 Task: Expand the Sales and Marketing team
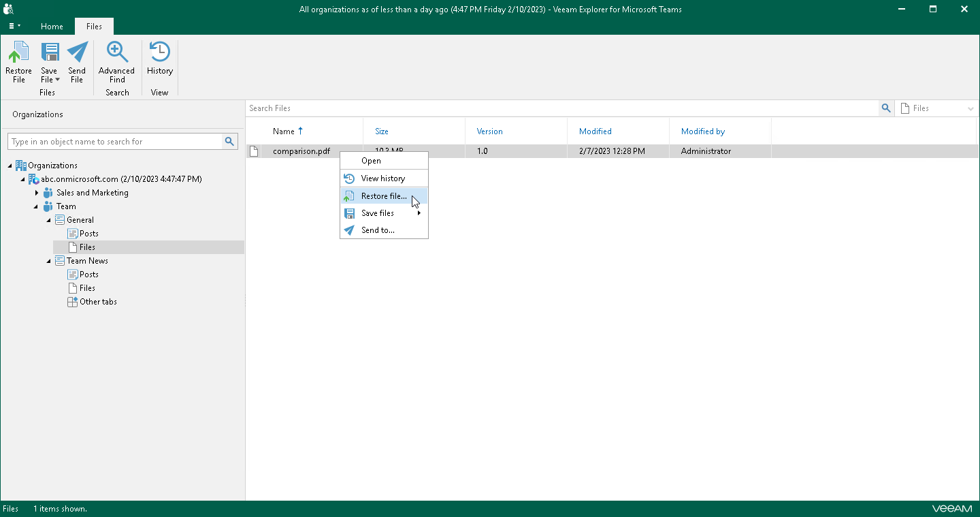click(x=36, y=193)
